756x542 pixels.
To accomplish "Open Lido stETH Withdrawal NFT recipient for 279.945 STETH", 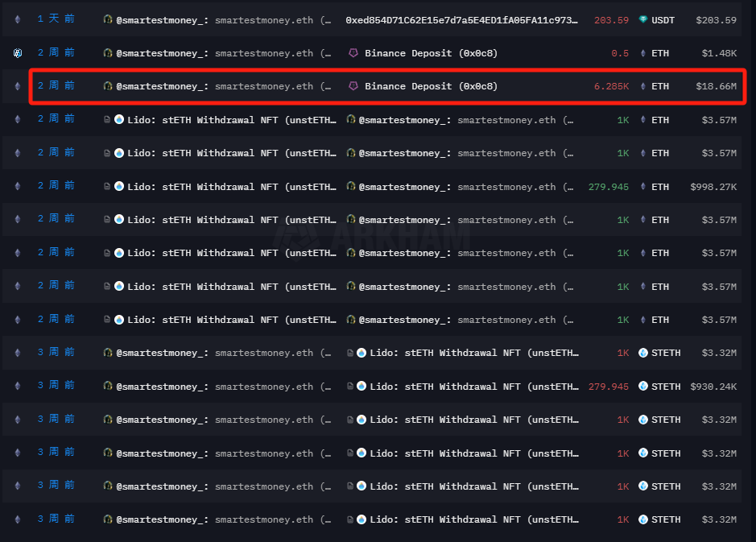I will [x=473, y=387].
